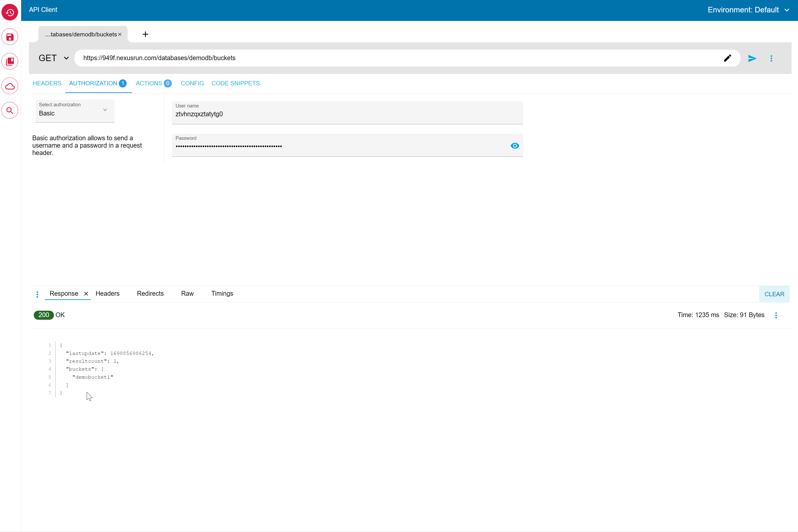Switch to the ACTIONS tab
Screen dimensions: 798x532
154,83
